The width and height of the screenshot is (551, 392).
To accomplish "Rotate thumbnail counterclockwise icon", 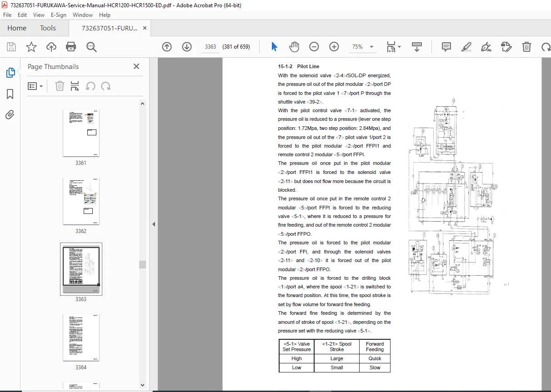I will coord(90,86).
